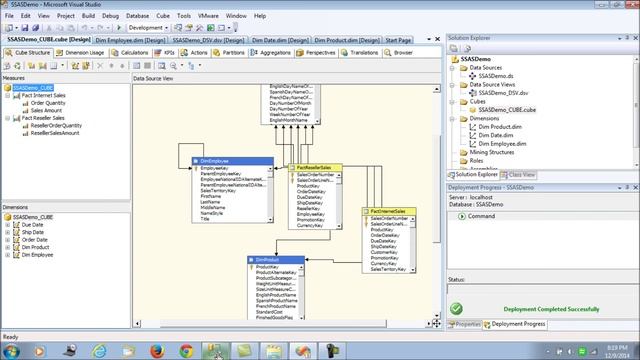The width and height of the screenshot is (640, 360).
Task: Click the Reconnect refresh icon in cube designer
Action: 17,66
